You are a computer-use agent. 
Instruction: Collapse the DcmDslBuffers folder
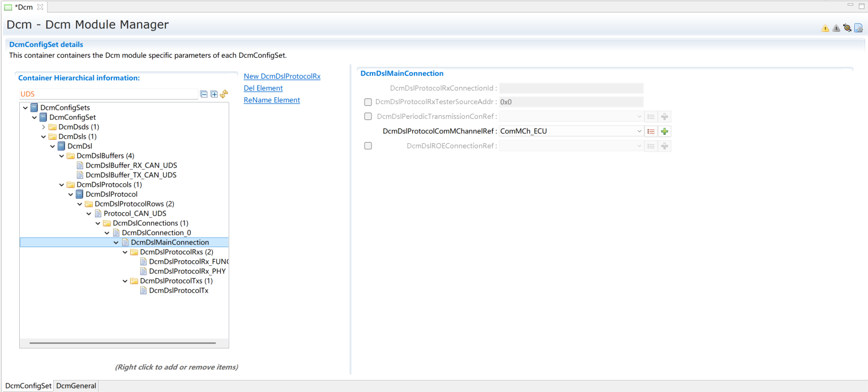coord(62,156)
